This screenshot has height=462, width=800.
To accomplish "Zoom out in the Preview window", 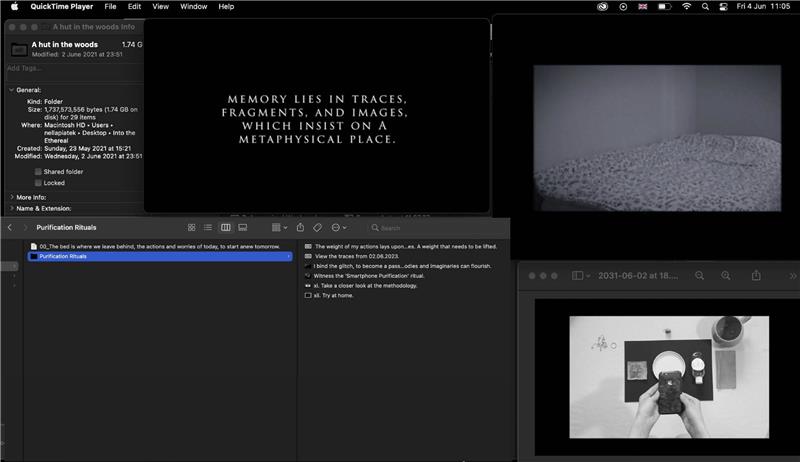I will [699, 275].
